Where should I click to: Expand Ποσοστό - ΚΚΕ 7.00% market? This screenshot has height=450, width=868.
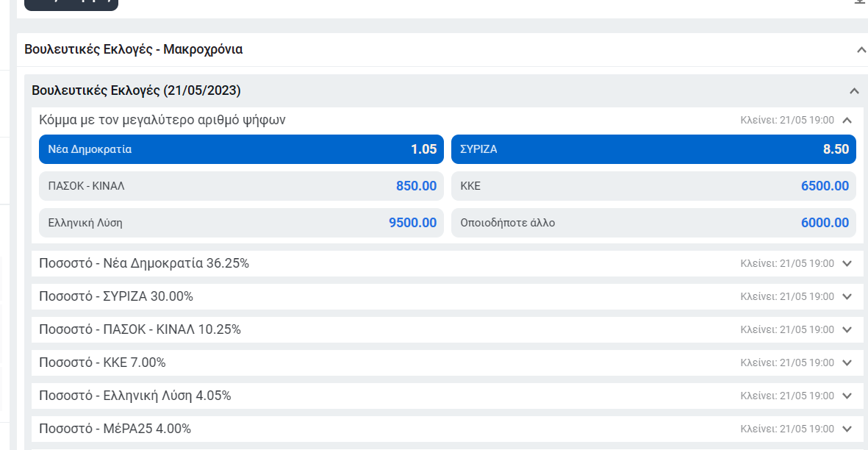(847, 362)
